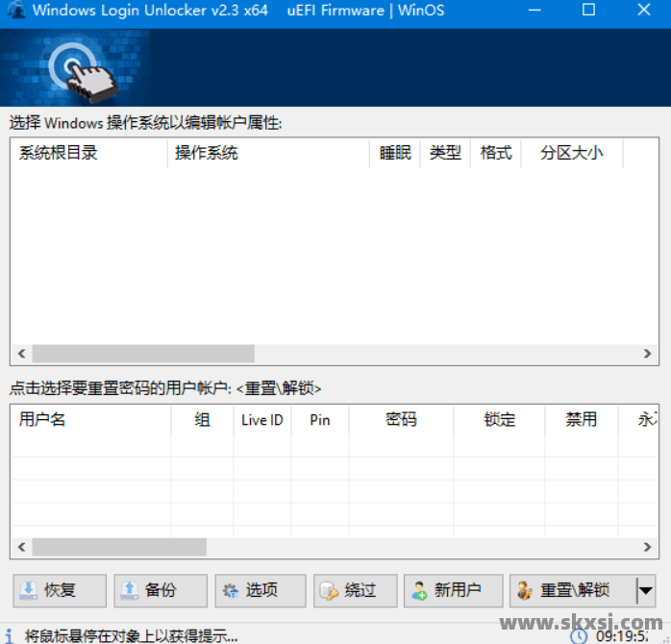Sort by 系统根目录 column header

(88, 153)
